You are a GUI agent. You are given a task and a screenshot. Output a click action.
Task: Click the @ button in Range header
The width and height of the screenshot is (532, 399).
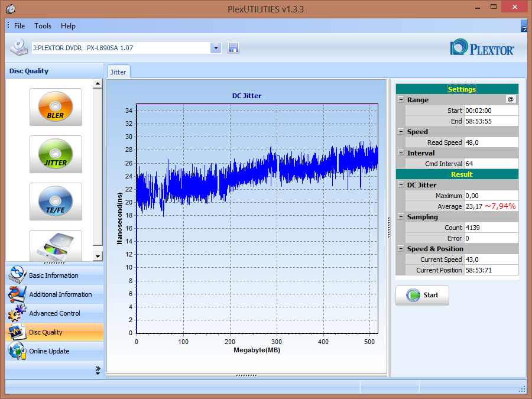point(511,99)
